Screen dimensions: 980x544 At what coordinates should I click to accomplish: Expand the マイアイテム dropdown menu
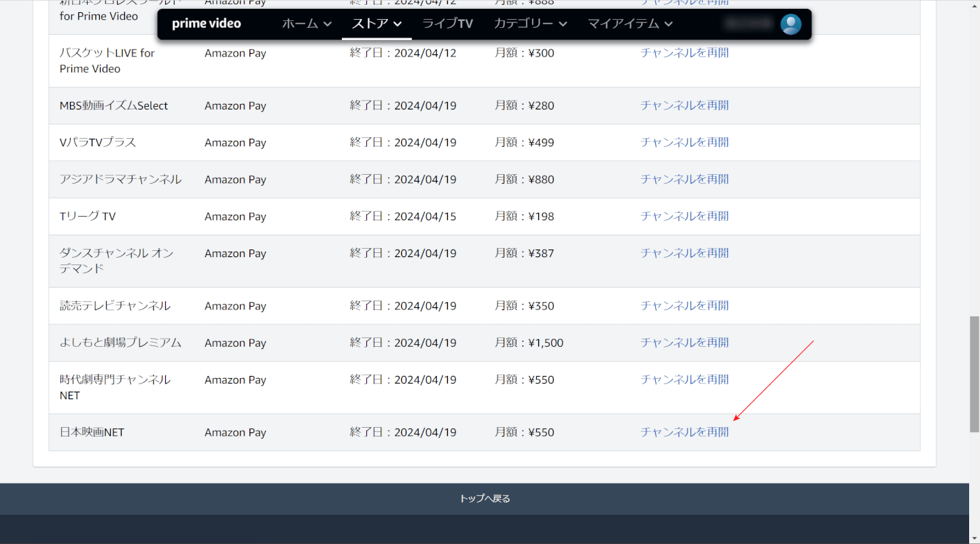[x=630, y=24]
